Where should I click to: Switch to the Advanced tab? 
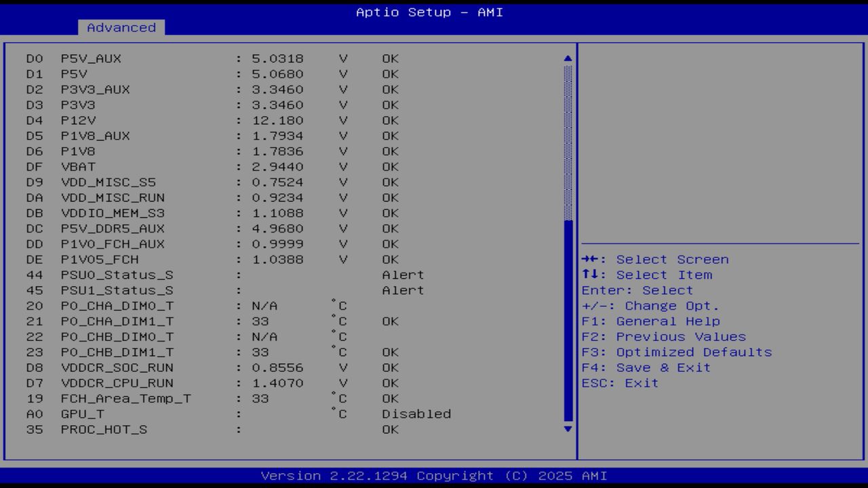[x=121, y=27]
